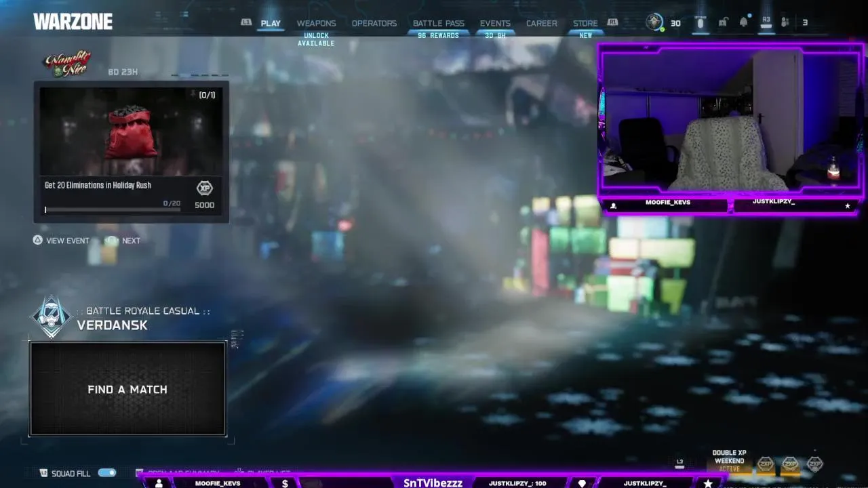Click the (0/1) reward counter
Screen dimensions: 868x488
[x=207, y=95]
